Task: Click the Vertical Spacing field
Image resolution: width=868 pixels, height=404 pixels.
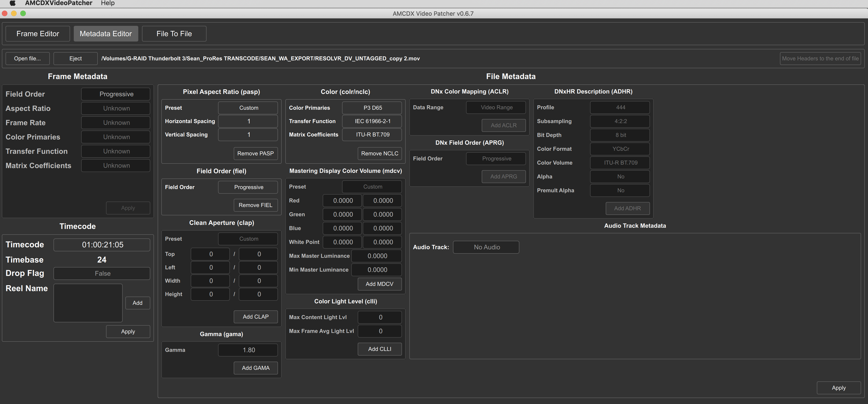Action: coord(248,135)
